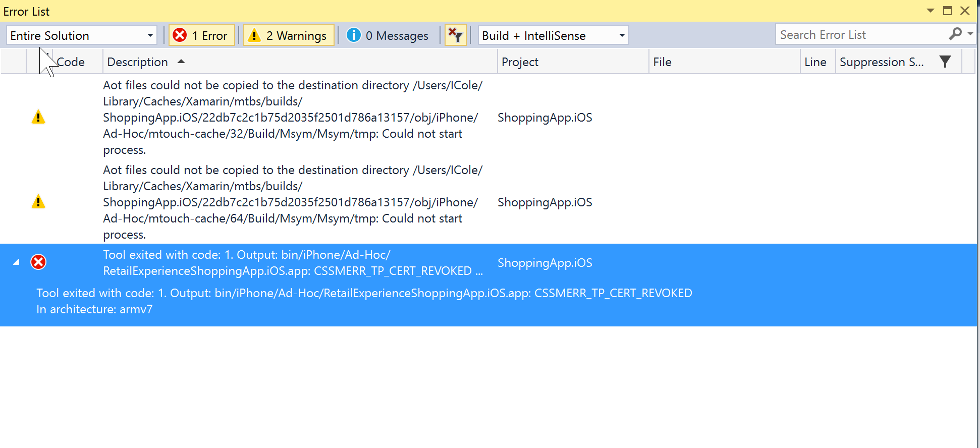Toggle the 1 Error filter button
980x448 pixels.
pos(201,35)
